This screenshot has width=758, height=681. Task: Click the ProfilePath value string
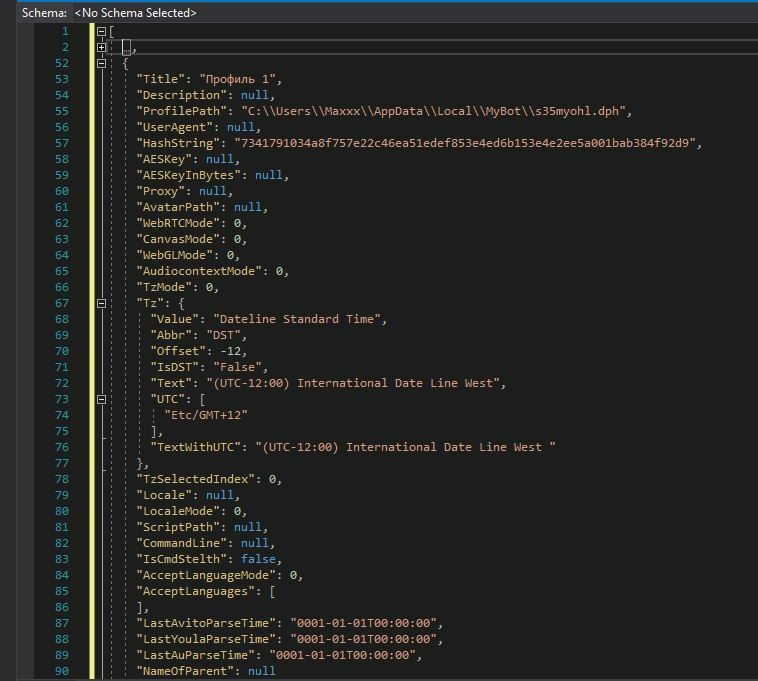[x=433, y=111]
